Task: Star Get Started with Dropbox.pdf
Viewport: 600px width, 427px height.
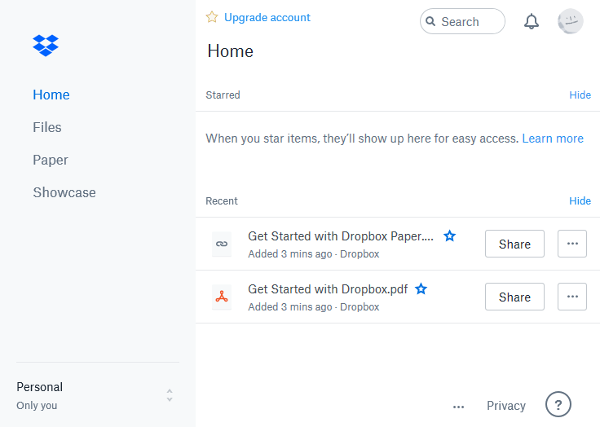Action: tap(421, 289)
